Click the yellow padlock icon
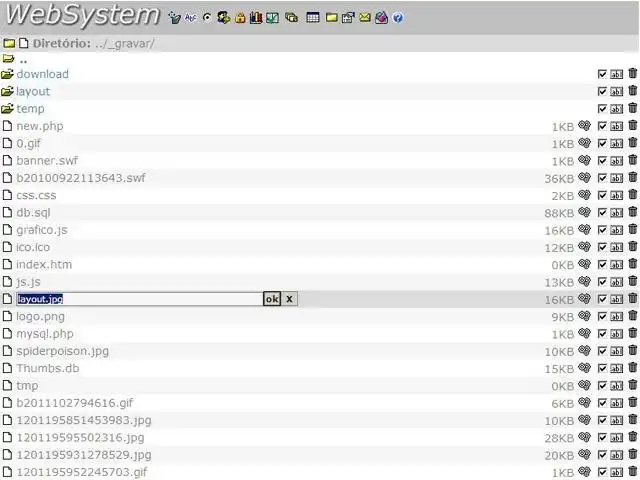 tap(240, 18)
